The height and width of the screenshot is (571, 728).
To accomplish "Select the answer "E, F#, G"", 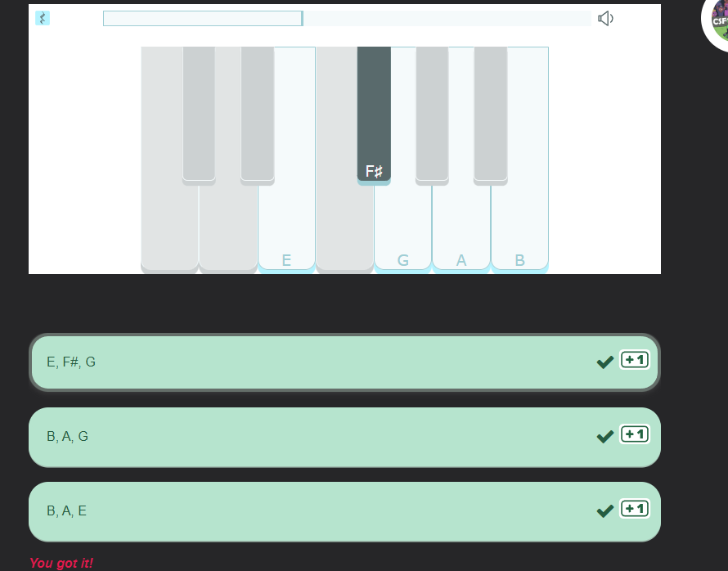I will click(344, 362).
